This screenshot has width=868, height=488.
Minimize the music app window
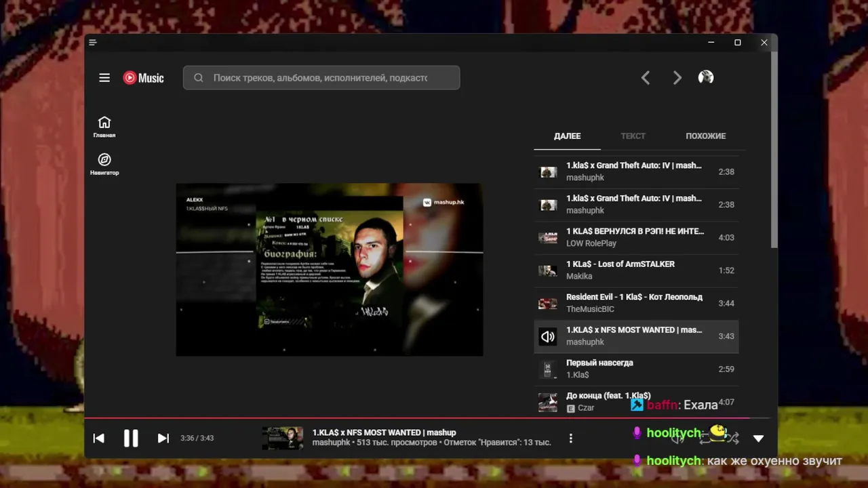click(x=711, y=43)
